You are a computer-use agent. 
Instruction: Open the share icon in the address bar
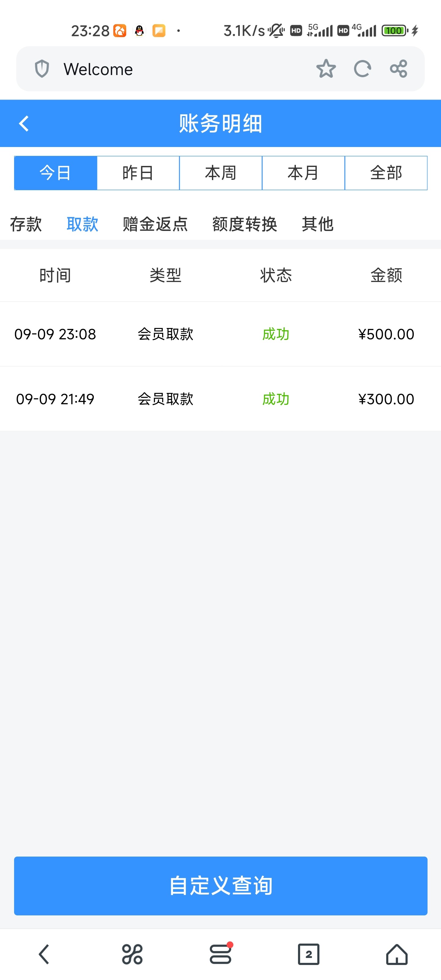click(398, 69)
